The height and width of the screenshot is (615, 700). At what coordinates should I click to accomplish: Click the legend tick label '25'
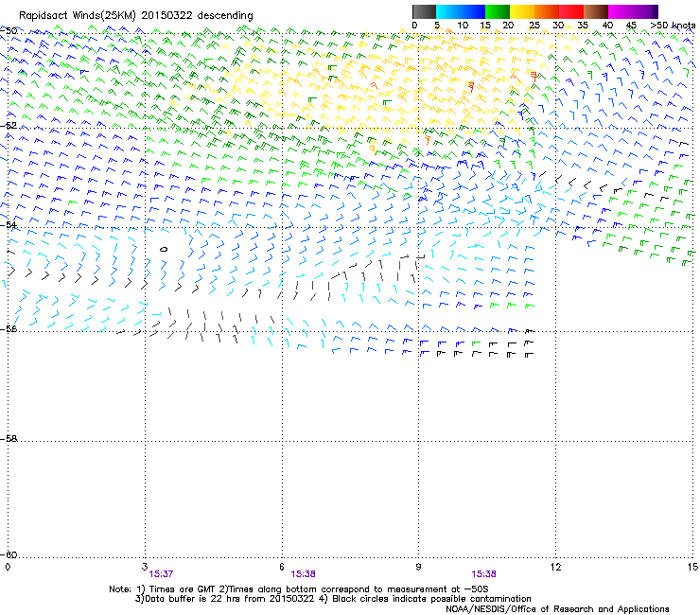coord(534,26)
